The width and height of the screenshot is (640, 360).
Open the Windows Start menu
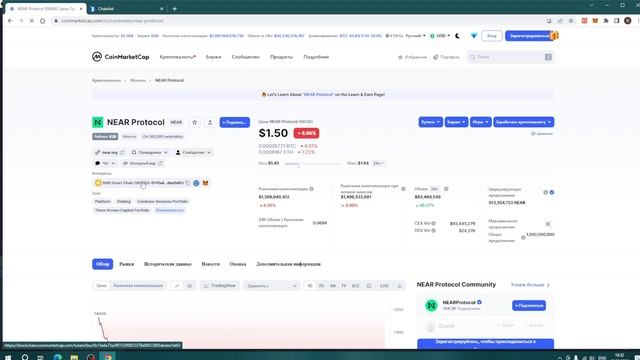[x=8, y=357]
